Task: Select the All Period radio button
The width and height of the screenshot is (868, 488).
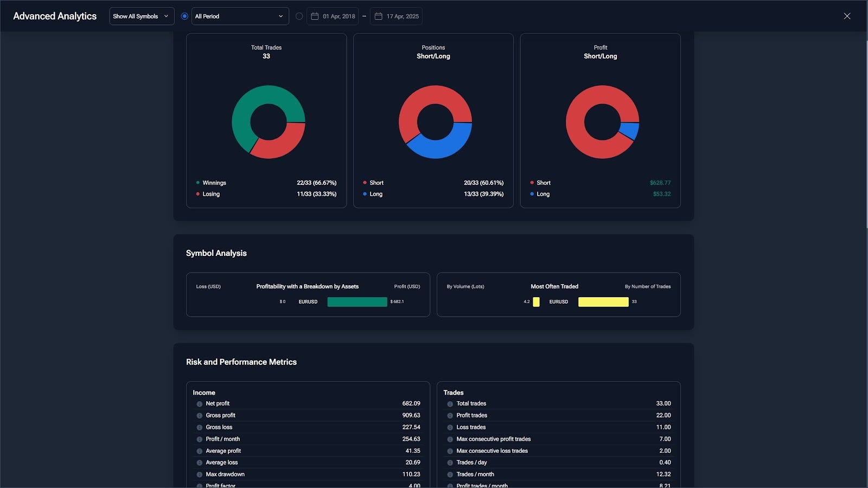Action: click(x=184, y=16)
